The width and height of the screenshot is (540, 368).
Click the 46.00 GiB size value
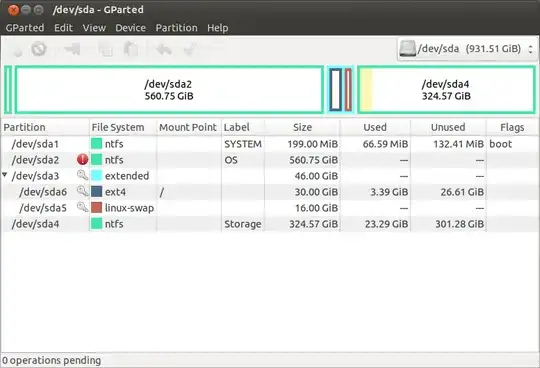(316, 176)
